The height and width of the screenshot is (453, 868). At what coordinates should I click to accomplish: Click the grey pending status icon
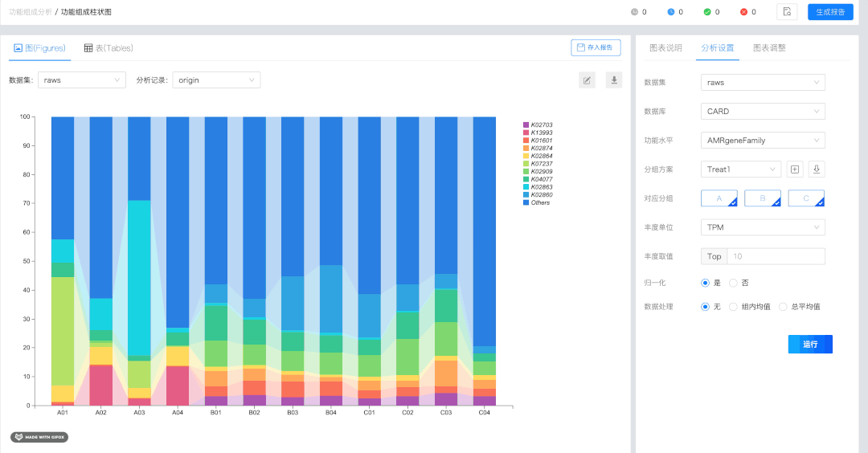634,11
